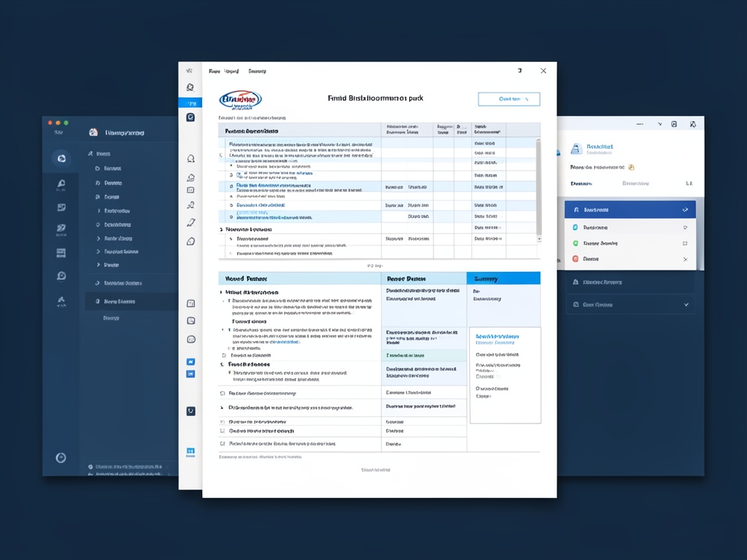
Task: Click the arrow at the red-icon row's end
Action: click(x=686, y=260)
